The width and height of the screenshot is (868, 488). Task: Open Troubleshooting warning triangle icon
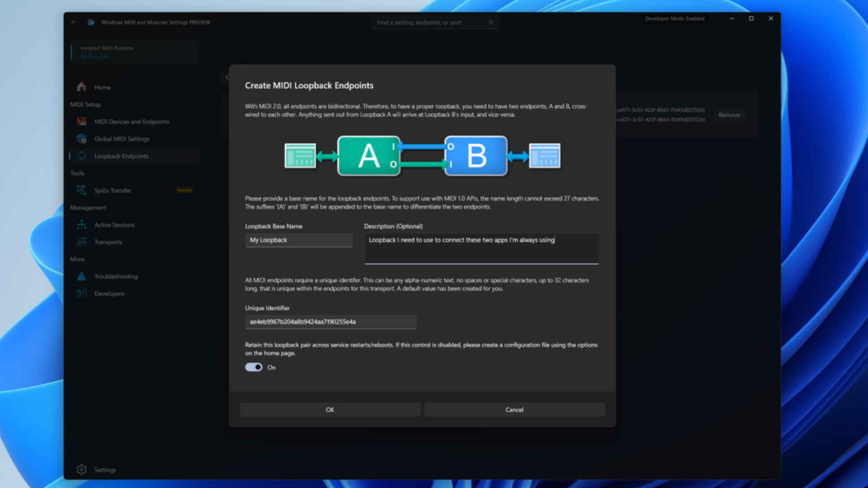(81, 276)
